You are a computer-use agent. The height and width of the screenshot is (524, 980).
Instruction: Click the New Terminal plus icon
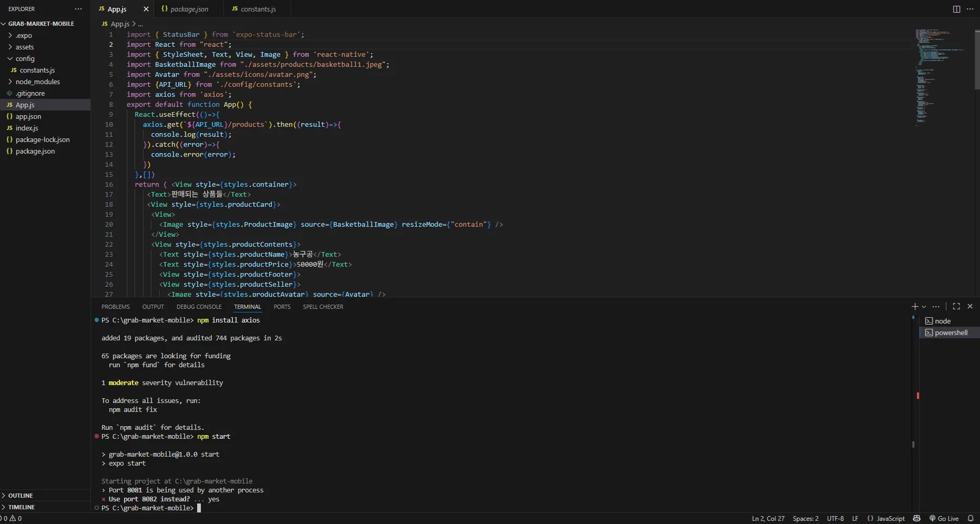click(x=914, y=307)
